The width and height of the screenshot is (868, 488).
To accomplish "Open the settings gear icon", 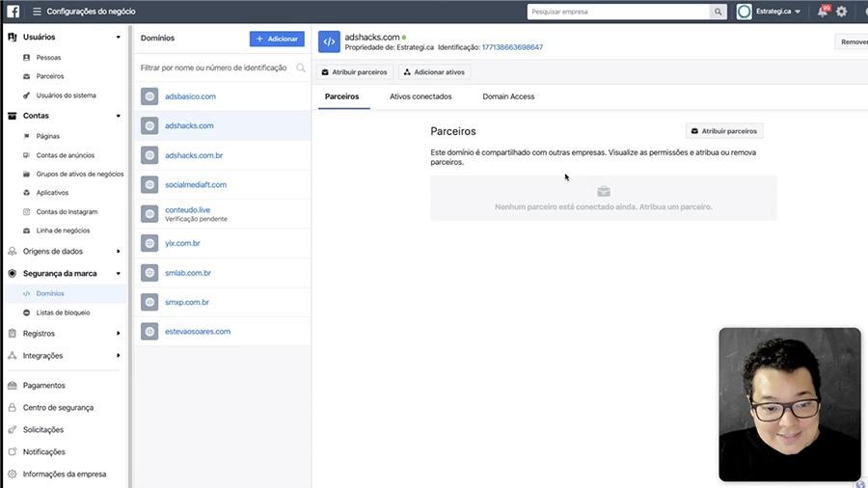I will [841, 12].
